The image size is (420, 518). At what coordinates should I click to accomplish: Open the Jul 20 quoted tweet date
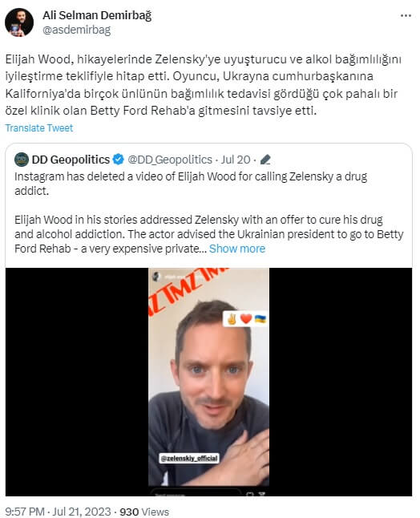click(x=236, y=160)
